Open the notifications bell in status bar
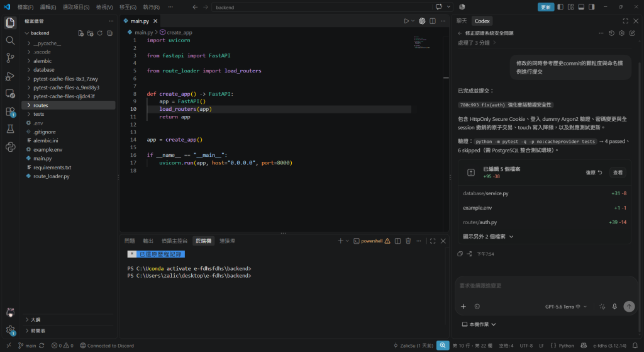This screenshot has height=352, width=644. pyautogui.click(x=635, y=346)
